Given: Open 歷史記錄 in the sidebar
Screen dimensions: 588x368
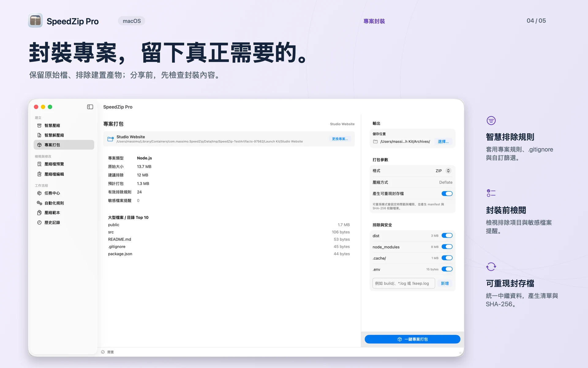Looking at the screenshot, I should (64, 222).
